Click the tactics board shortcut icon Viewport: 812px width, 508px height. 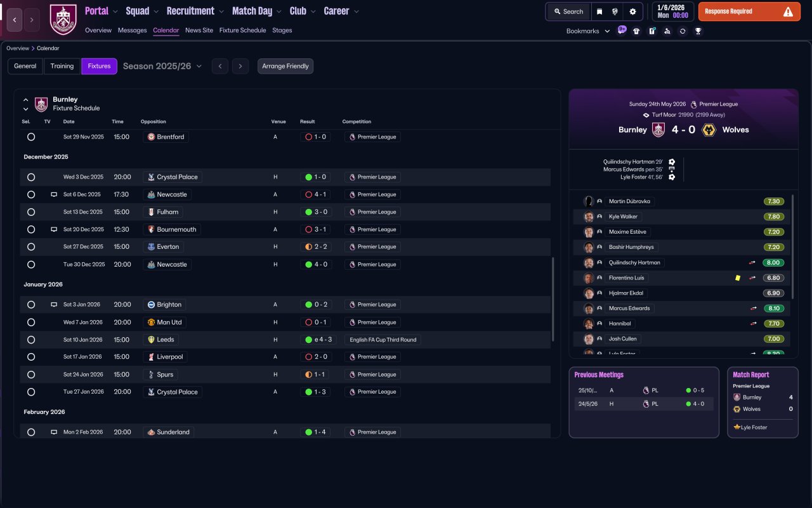[x=652, y=31]
